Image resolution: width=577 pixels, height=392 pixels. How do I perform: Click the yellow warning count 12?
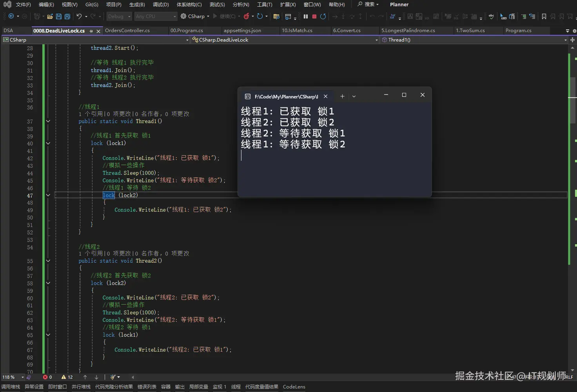point(67,377)
